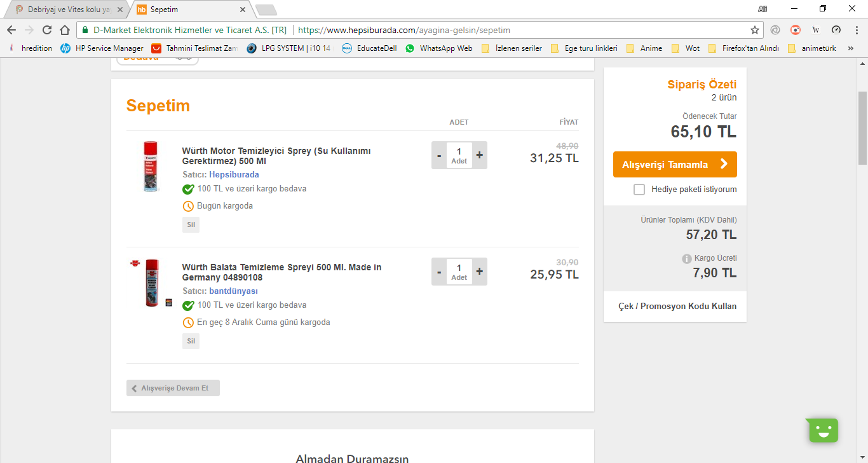The width and height of the screenshot is (868, 463).
Task: Click Alışverişi Tamamla to checkout
Action: [x=675, y=164]
